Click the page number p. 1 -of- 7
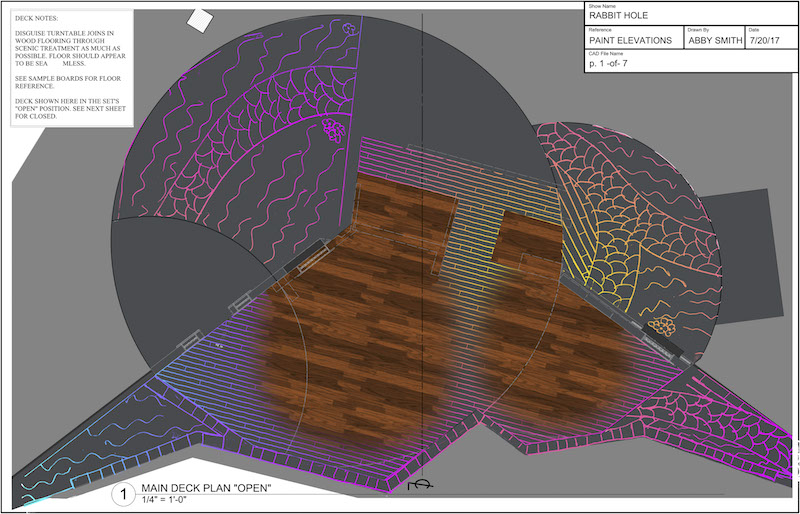The width and height of the screenshot is (800, 514). point(610,63)
